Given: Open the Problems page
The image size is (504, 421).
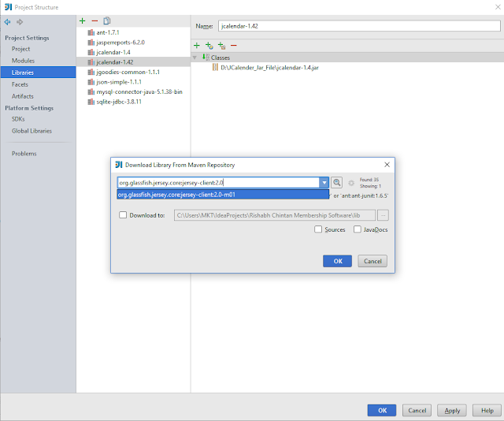Looking at the screenshot, I should 24,154.
